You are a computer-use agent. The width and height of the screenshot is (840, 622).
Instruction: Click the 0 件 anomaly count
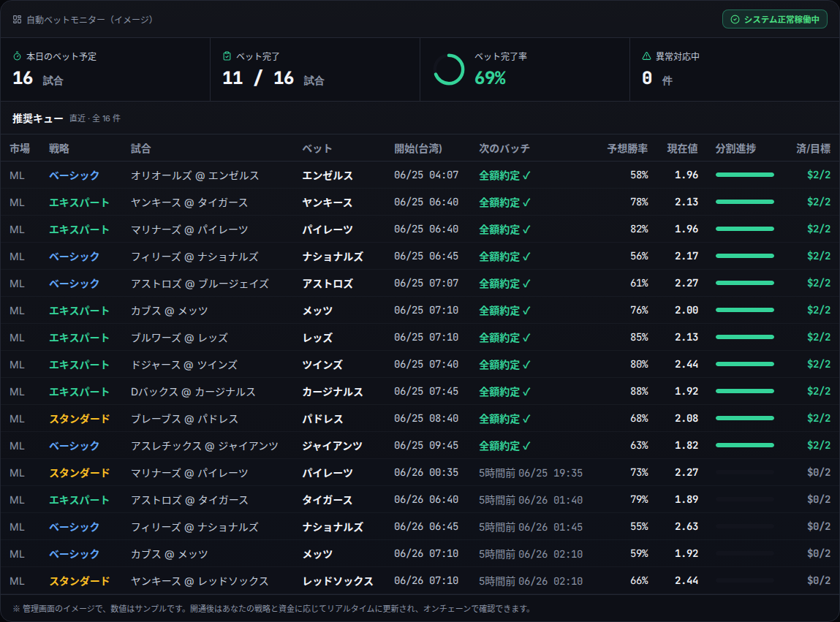point(657,79)
